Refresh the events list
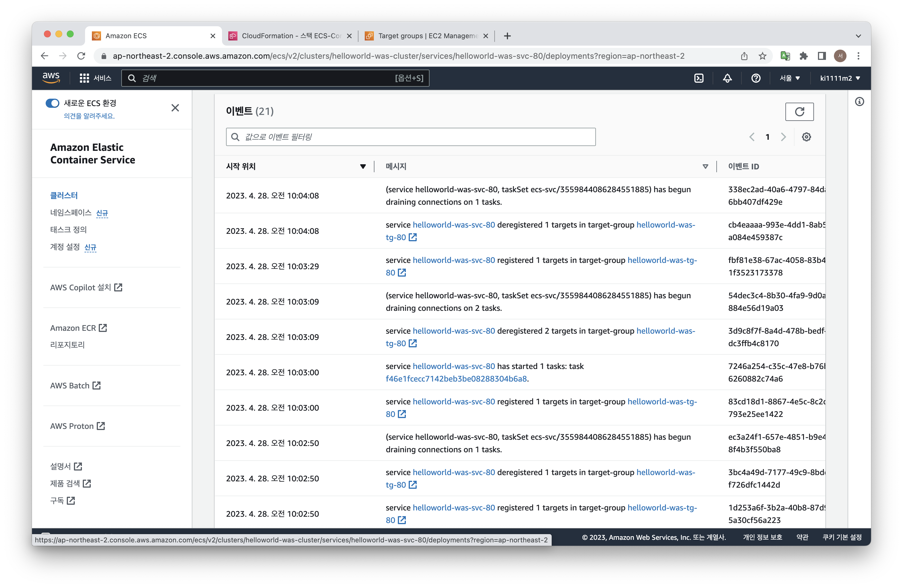903x588 pixels. coord(799,111)
